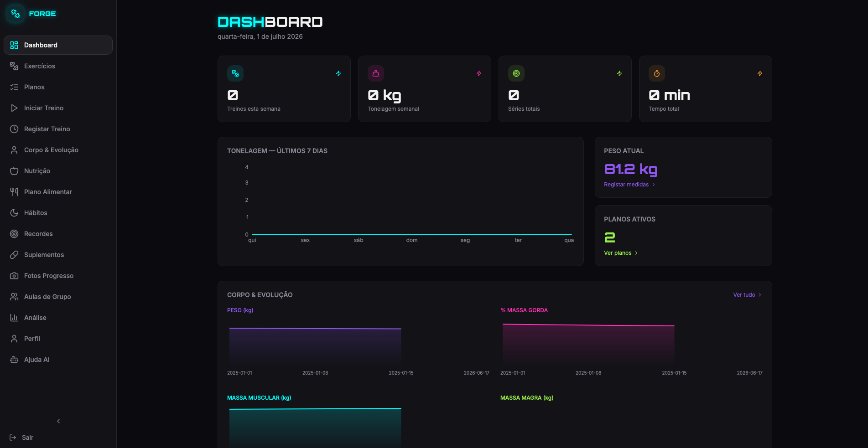The width and height of the screenshot is (868, 448).
Task: Click lightning bolt on Tempo total card
Action: click(760, 73)
